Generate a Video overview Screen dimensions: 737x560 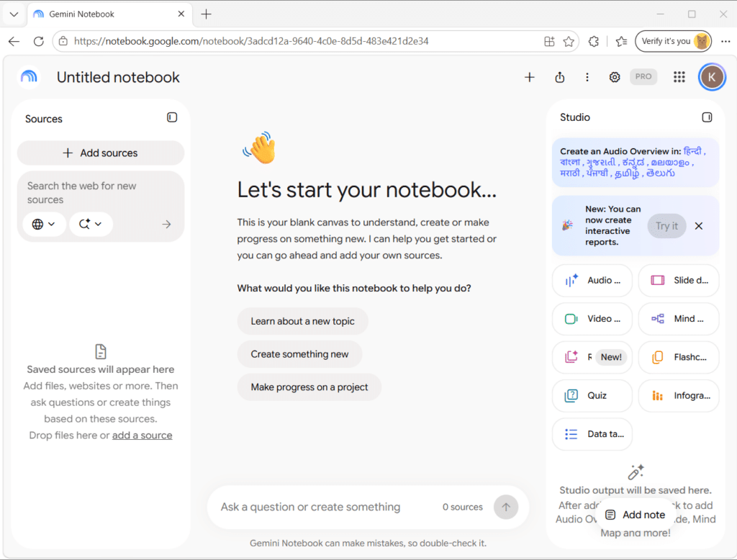pos(592,319)
